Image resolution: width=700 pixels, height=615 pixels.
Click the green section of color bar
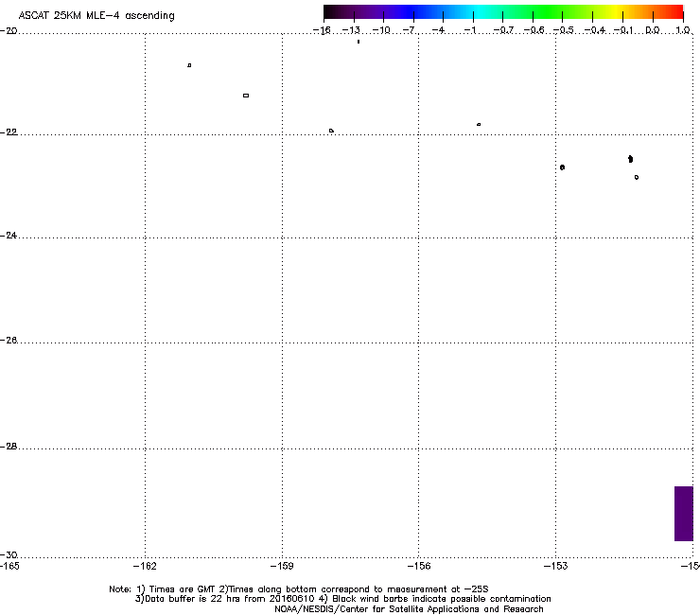click(x=548, y=12)
